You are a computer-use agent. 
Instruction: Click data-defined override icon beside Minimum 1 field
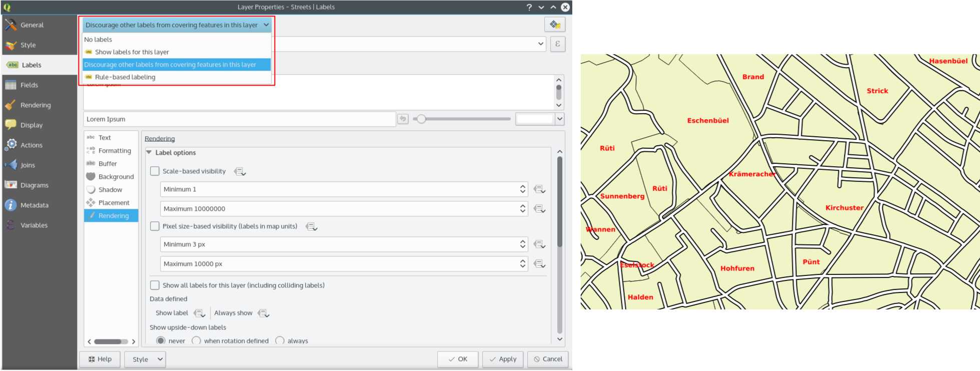coord(539,189)
